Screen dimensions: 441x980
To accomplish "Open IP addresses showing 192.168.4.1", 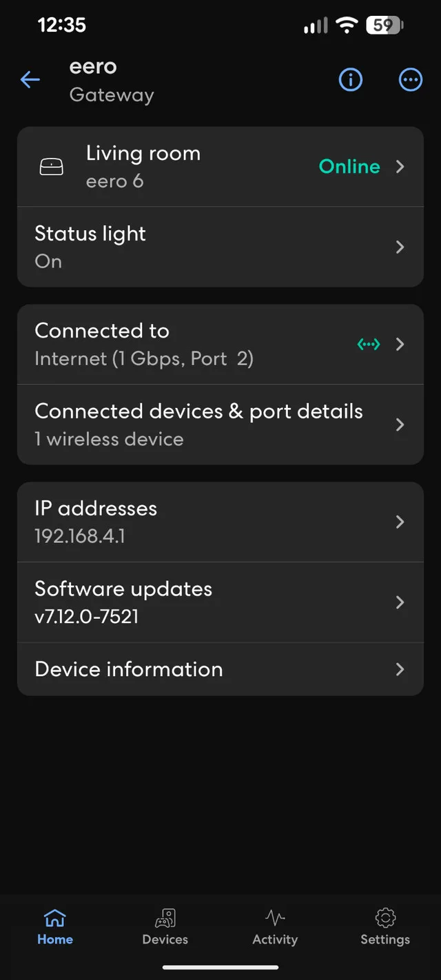I will click(x=220, y=522).
